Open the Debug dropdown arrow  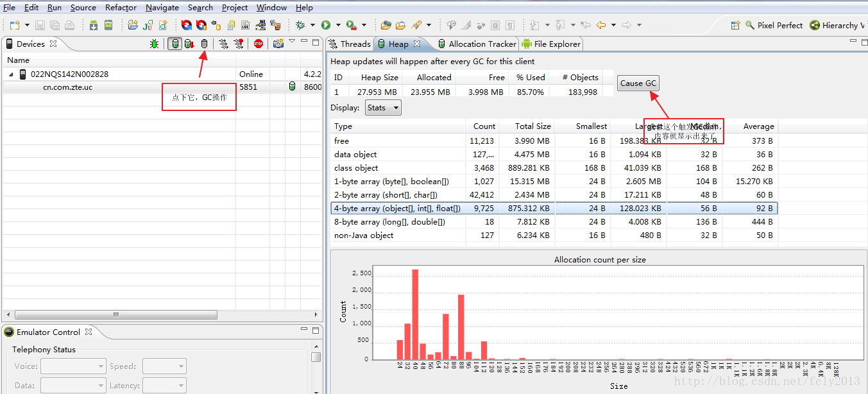(313, 26)
